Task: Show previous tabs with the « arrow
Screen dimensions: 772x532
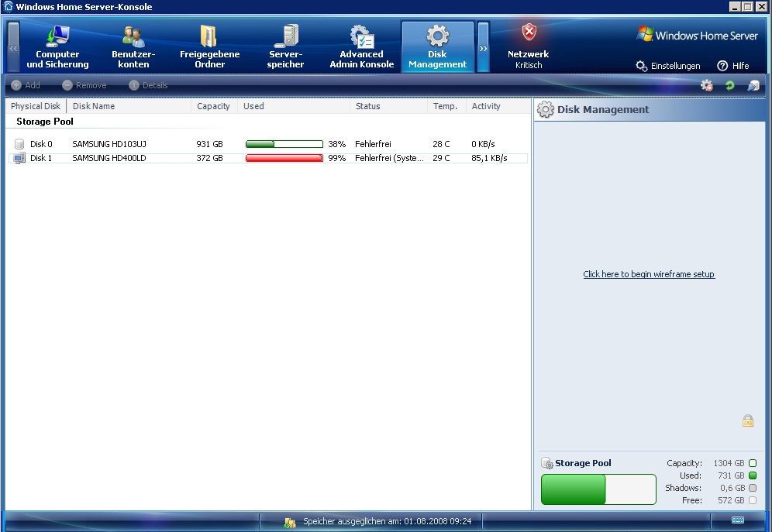Action: click(x=13, y=47)
